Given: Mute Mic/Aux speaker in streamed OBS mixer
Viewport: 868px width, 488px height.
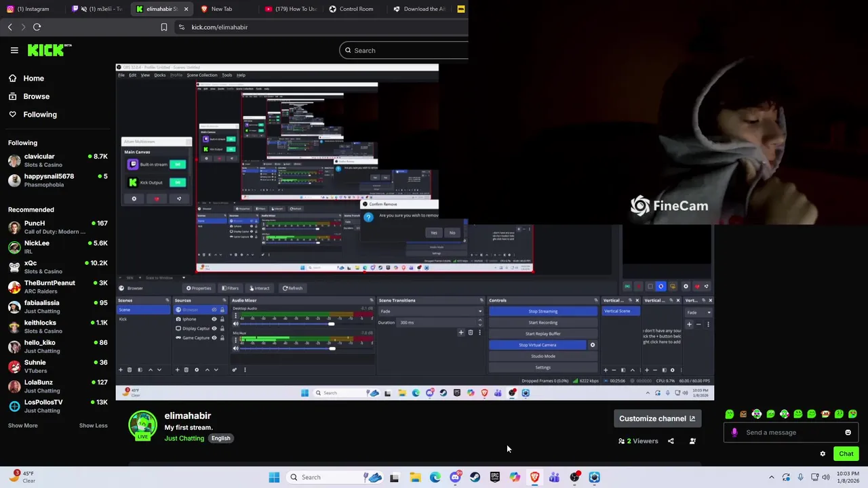Looking at the screenshot, I should point(236,348).
